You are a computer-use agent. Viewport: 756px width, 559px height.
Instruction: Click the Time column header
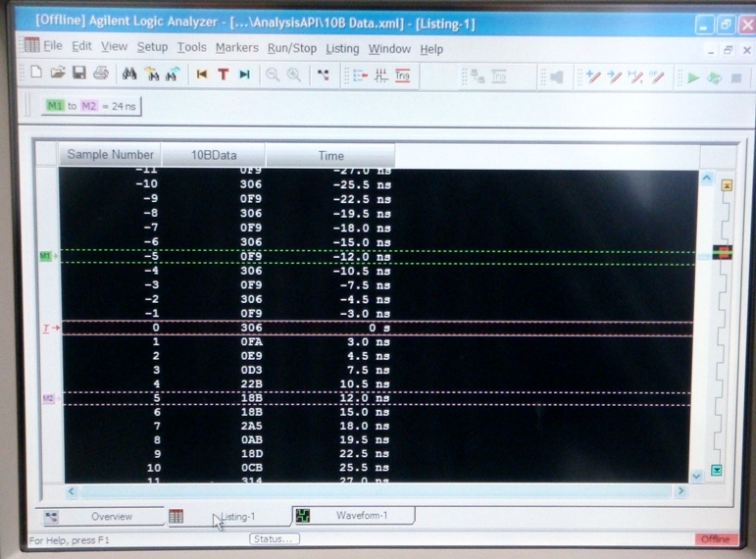[x=330, y=155]
